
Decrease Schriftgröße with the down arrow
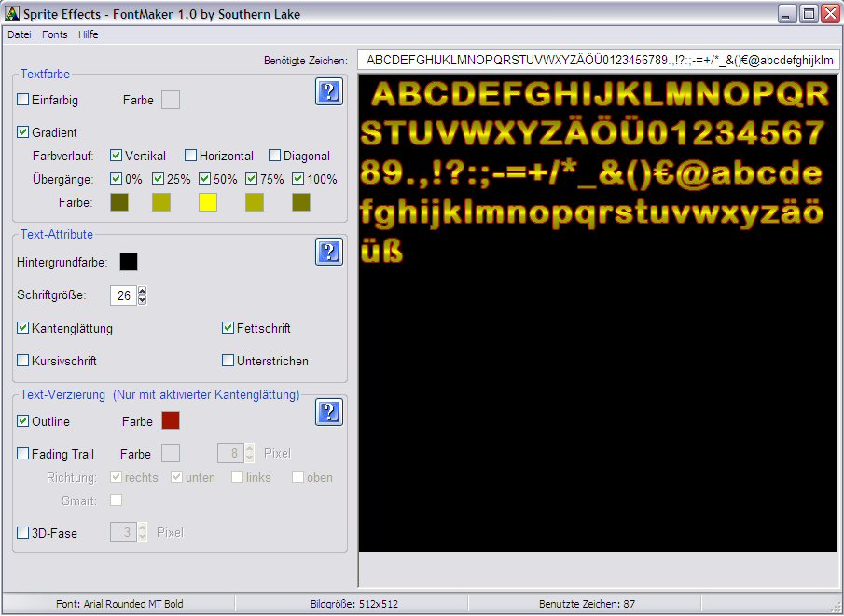pos(142,300)
